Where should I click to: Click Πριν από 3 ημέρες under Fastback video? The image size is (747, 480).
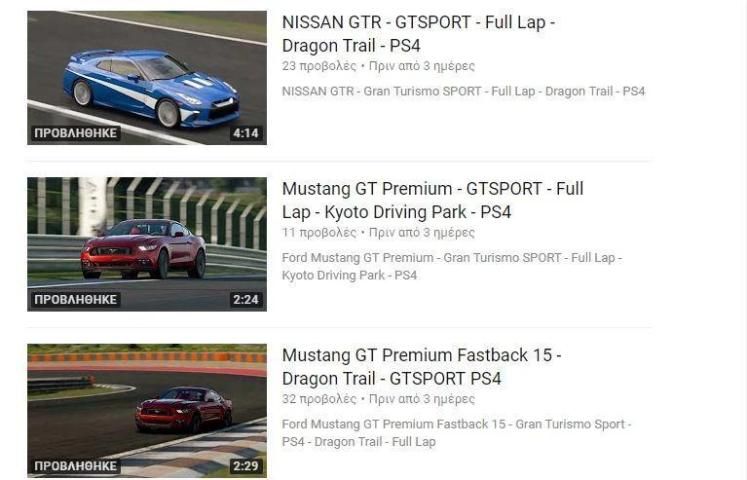click(x=422, y=399)
